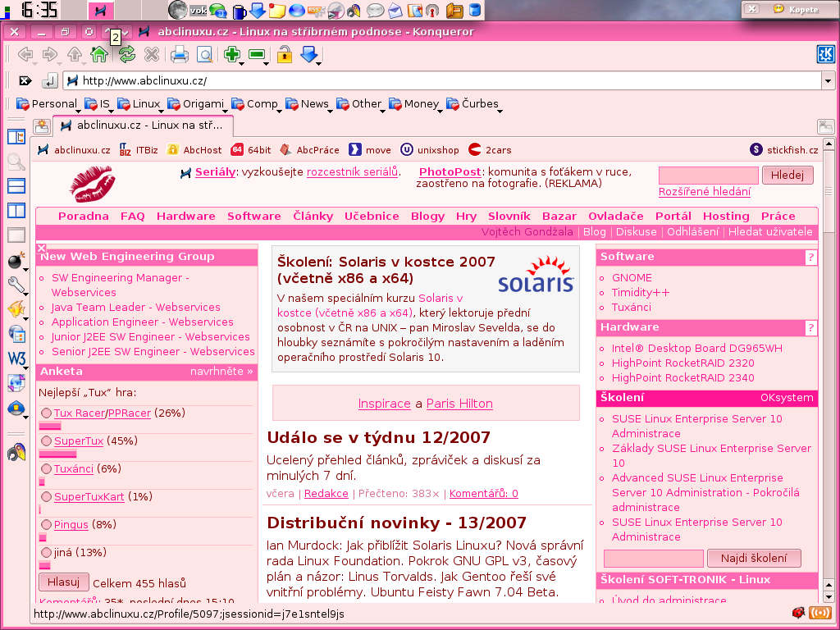Image resolution: width=840 pixels, height=630 pixels.
Task: Go forward with the Forward arrow
Action: 50,54
